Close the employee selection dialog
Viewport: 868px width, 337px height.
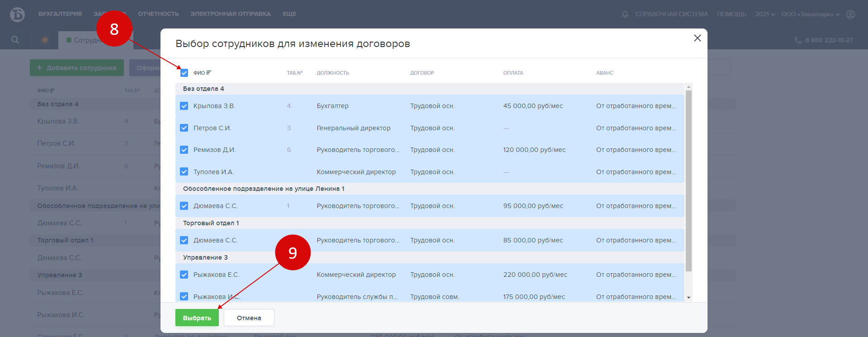pyautogui.click(x=698, y=38)
